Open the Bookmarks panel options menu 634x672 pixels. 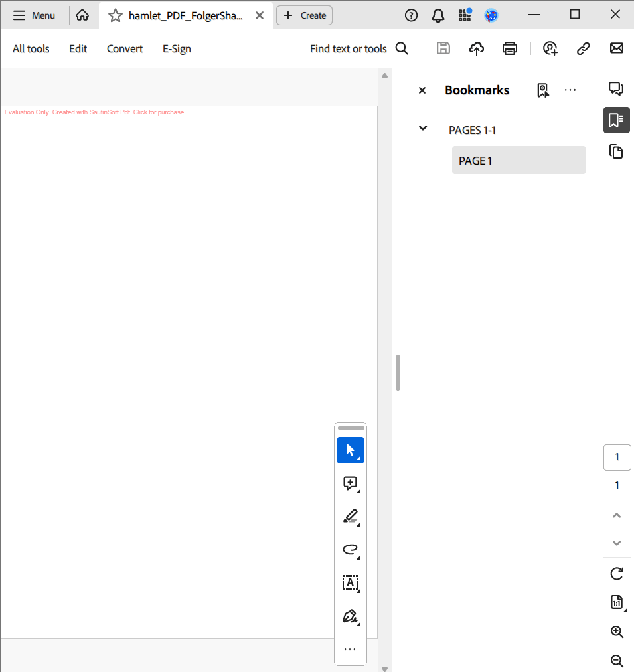570,90
